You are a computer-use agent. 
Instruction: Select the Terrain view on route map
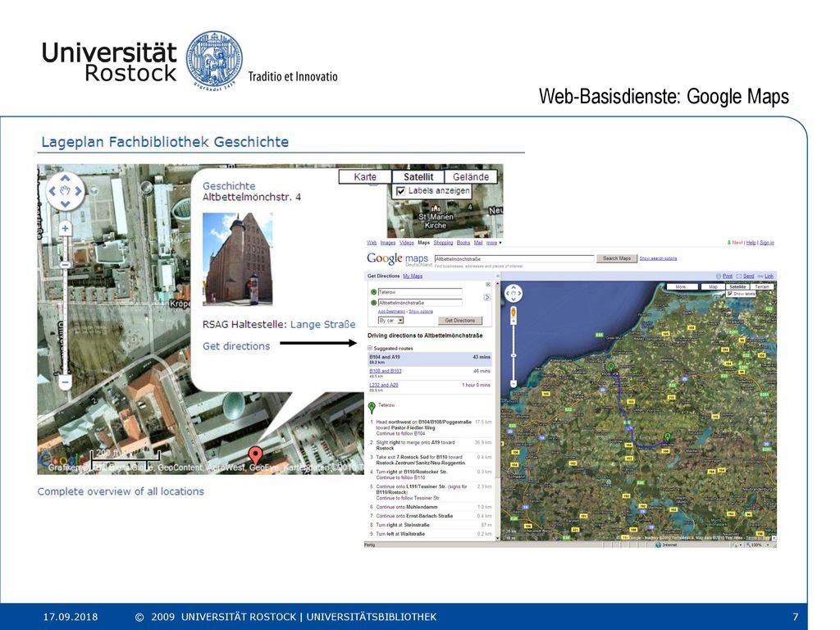click(x=762, y=286)
